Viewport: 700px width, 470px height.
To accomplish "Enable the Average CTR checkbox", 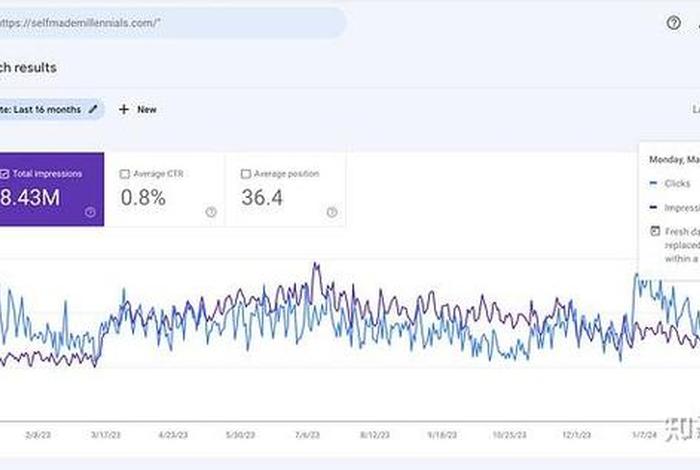I will pyautogui.click(x=125, y=174).
